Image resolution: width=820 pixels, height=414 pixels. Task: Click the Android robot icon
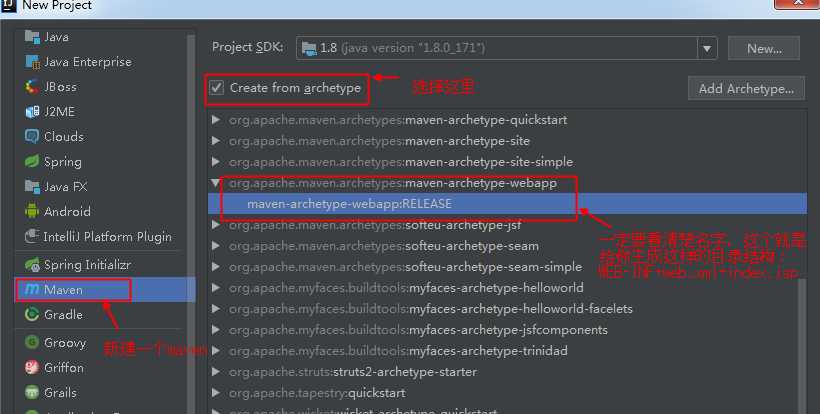pos(32,212)
